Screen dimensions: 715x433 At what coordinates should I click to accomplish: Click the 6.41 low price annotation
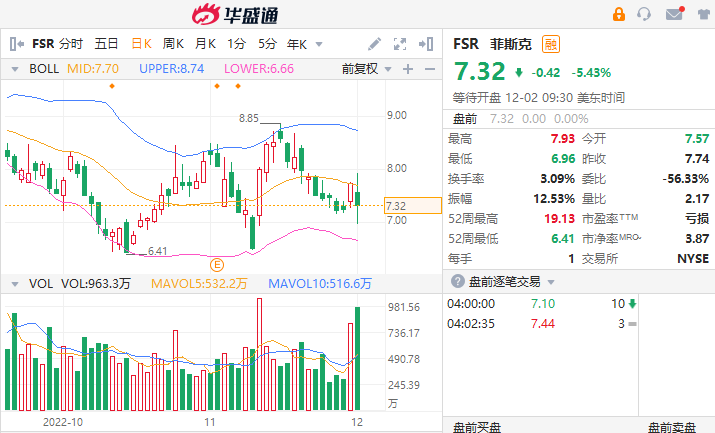point(158,251)
